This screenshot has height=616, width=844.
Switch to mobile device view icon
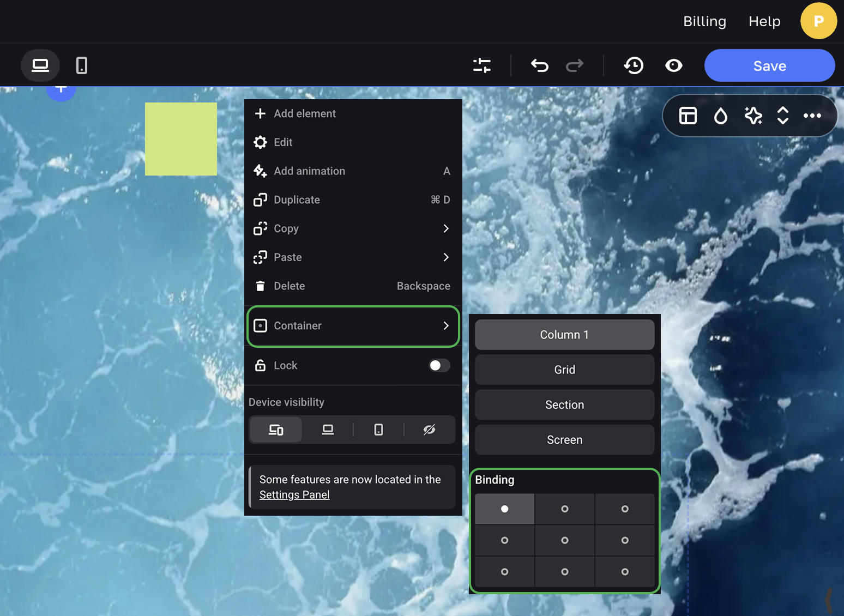[x=81, y=65]
